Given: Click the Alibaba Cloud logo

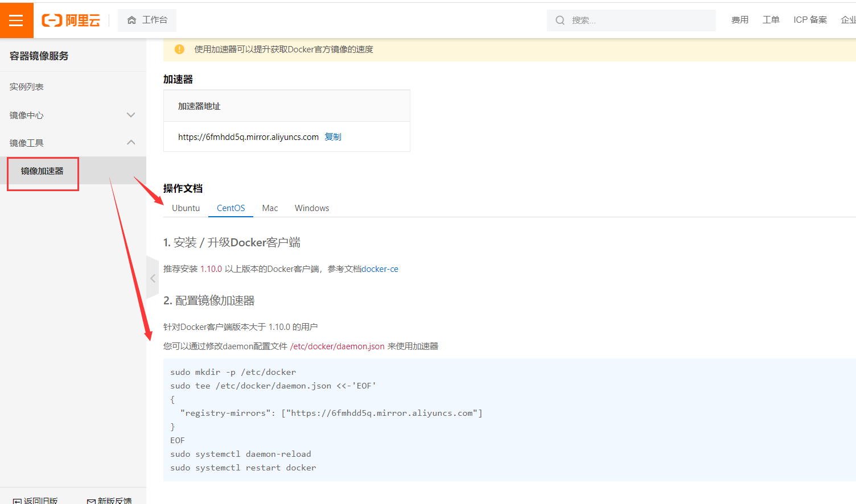Looking at the screenshot, I should tap(71, 20).
